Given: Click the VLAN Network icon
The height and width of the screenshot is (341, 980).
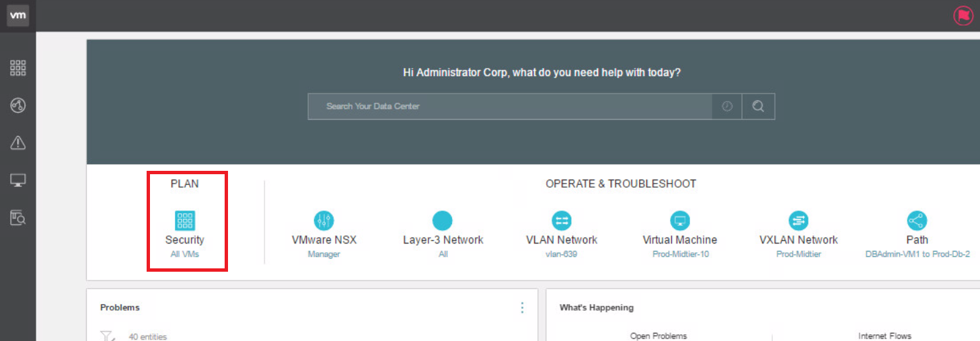Looking at the screenshot, I should 562,221.
